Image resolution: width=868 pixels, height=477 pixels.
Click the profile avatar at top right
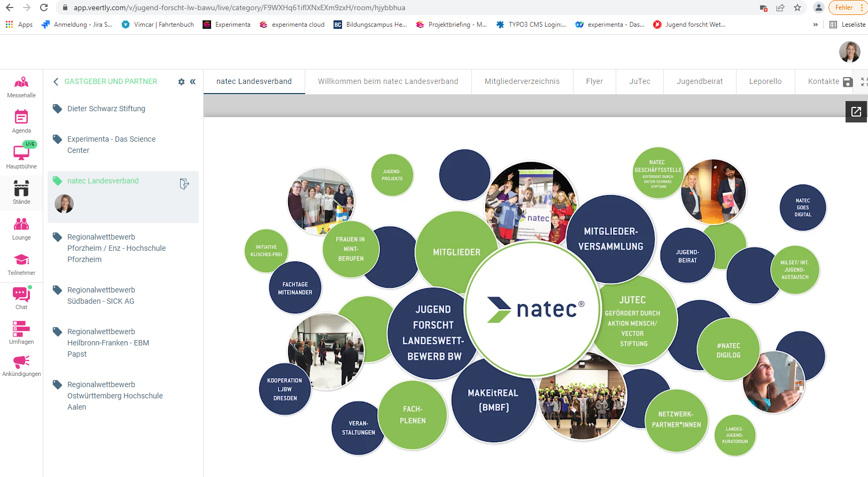click(x=849, y=52)
